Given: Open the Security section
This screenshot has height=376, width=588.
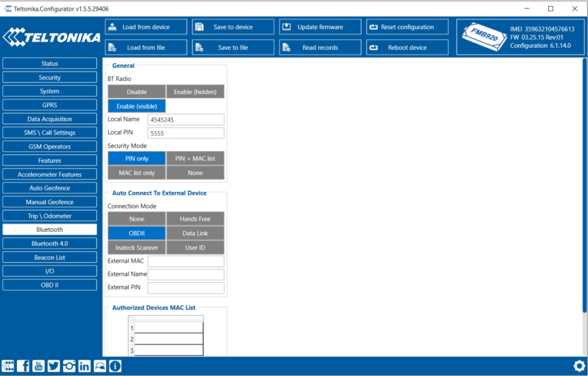Looking at the screenshot, I should [x=49, y=78].
